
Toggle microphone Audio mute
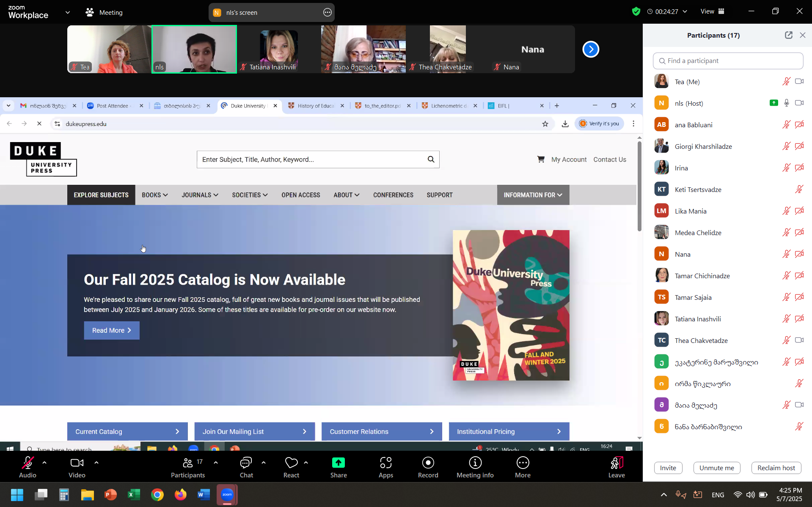click(x=28, y=467)
